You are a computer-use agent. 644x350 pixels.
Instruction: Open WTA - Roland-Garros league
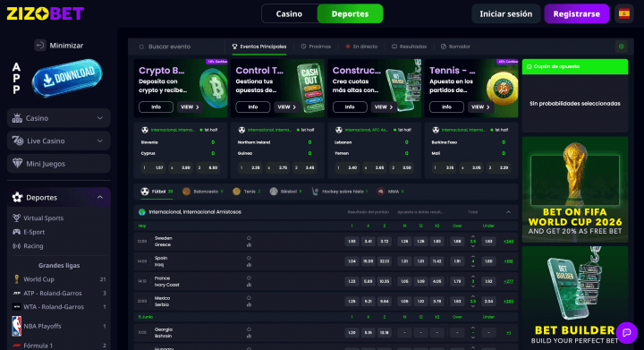click(x=59, y=307)
